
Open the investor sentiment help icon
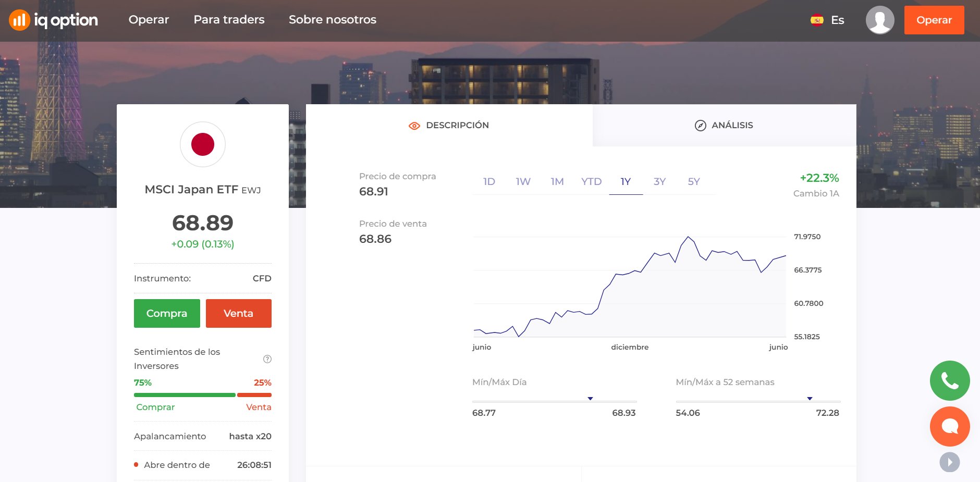click(x=267, y=359)
